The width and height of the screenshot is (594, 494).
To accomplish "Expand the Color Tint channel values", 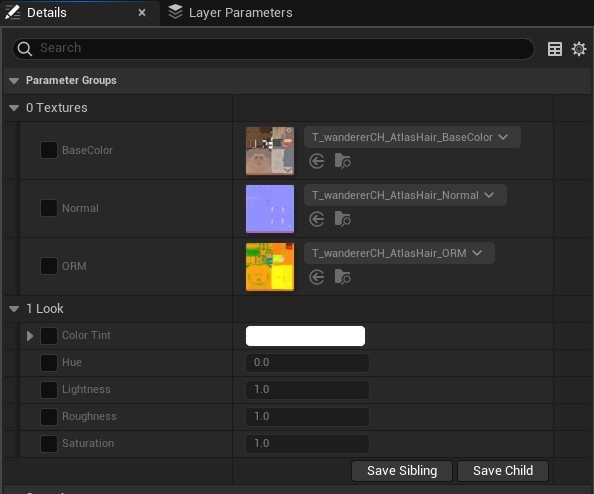I will point(30,336).
